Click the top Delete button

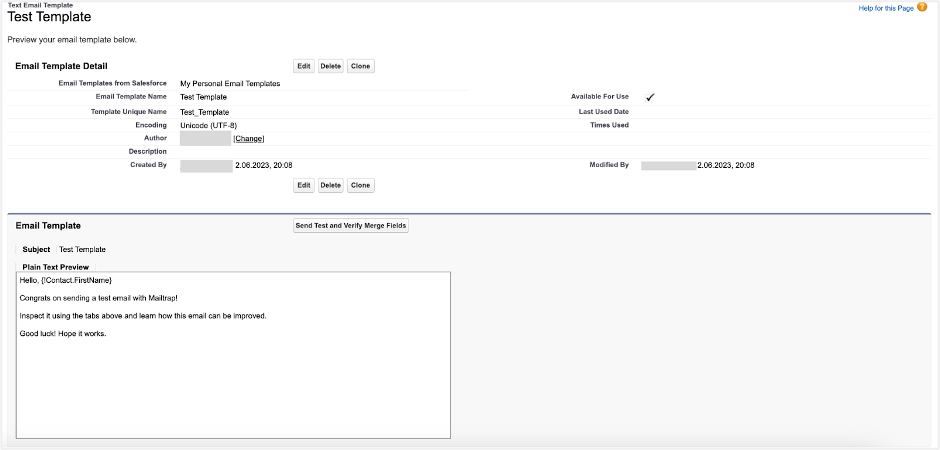[x=330, y=66]
